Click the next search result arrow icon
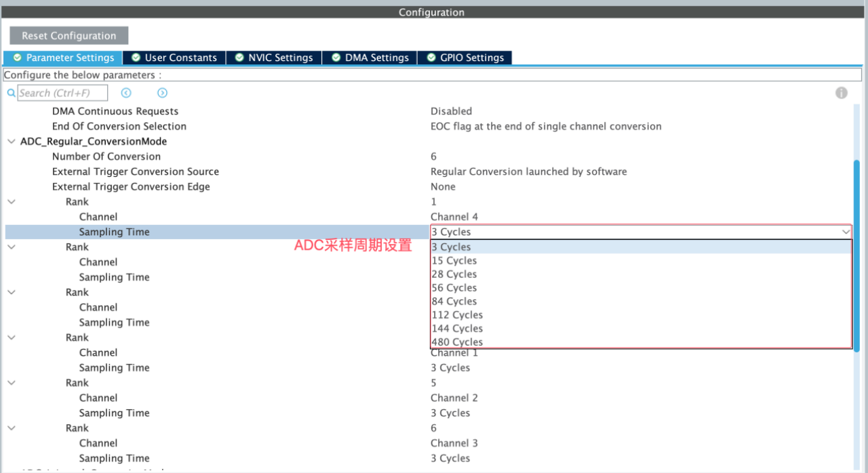This screenshot has width=868, height=473. point(162,93)
